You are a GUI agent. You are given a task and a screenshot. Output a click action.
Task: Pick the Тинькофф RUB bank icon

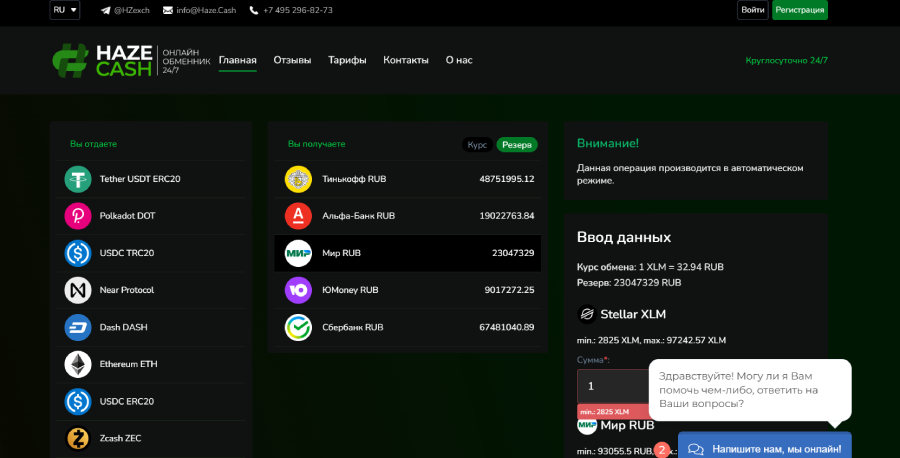click(x=298, y=179)
